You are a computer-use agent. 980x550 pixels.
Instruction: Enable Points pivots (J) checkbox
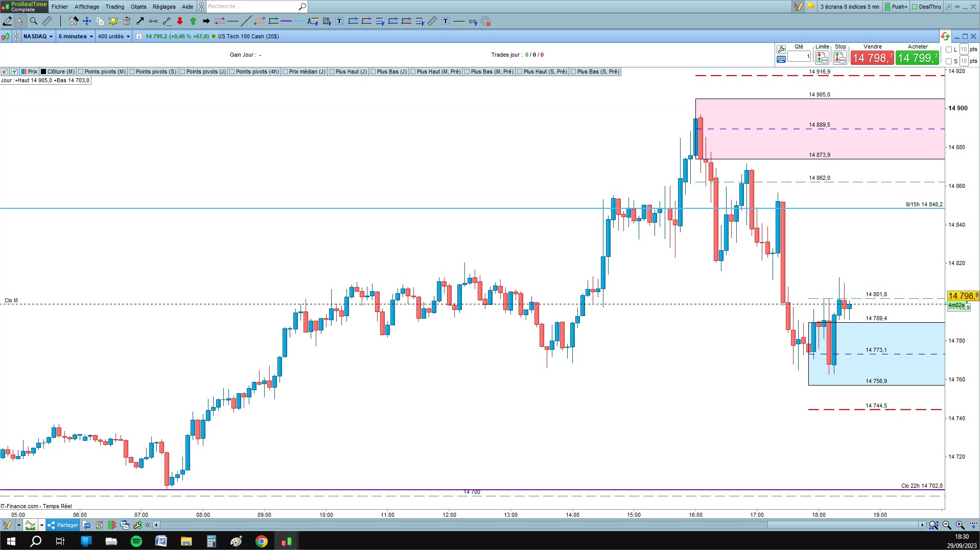(x=182, y=71)
